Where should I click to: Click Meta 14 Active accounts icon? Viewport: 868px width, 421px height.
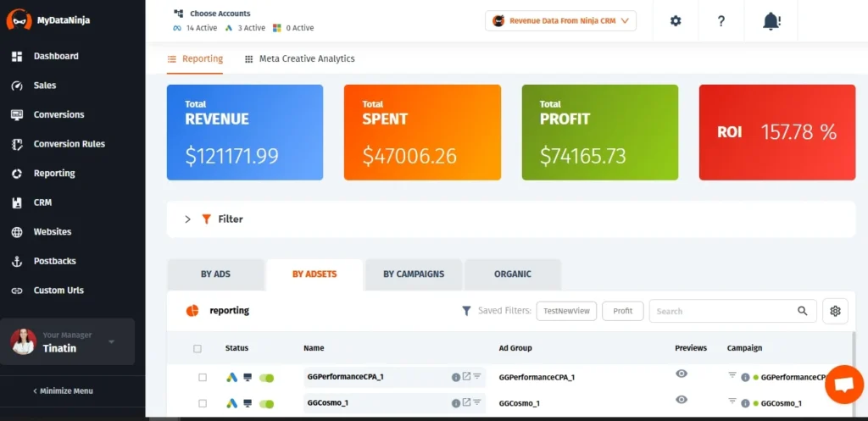click(x=177, y=28)
